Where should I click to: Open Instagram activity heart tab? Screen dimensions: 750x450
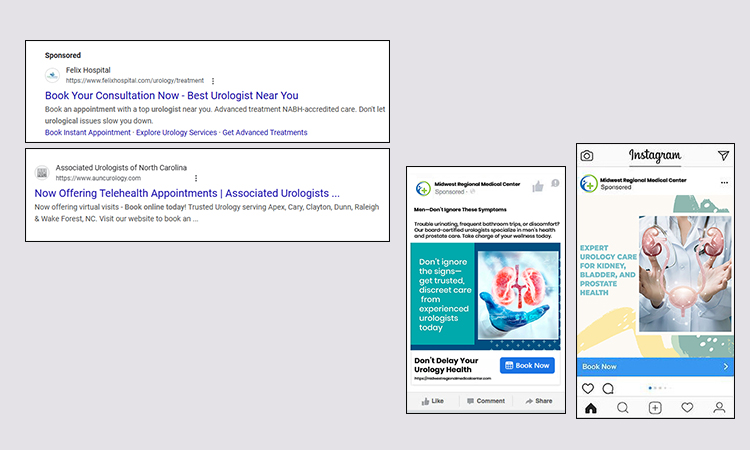[687, 407]
